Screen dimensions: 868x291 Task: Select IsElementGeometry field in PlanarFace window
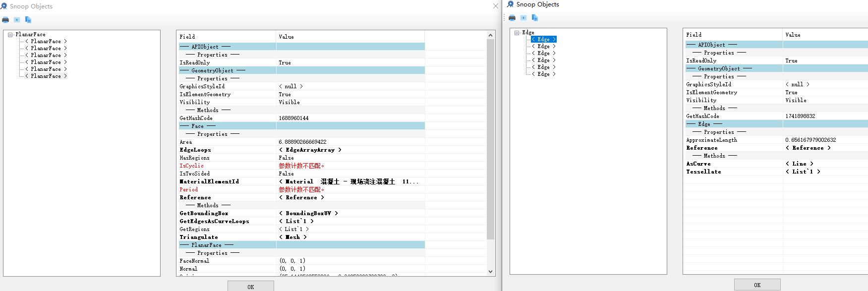tap(205, 94)
